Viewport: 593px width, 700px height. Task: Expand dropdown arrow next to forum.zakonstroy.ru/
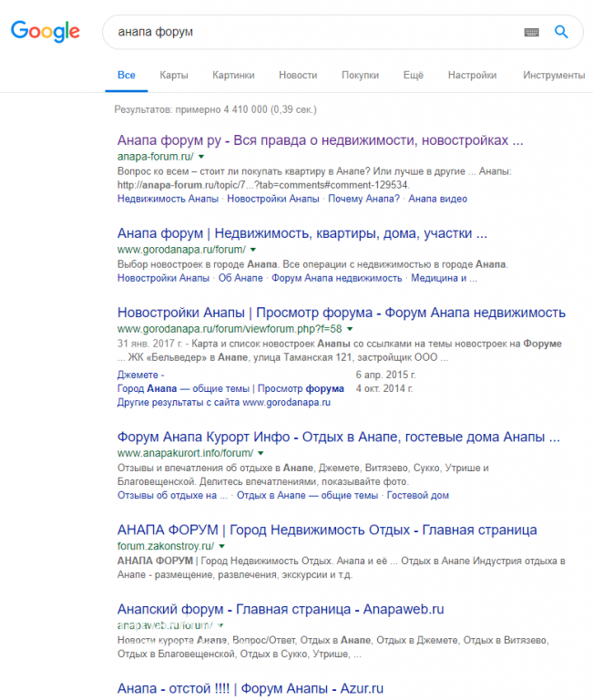click(221, 547)
